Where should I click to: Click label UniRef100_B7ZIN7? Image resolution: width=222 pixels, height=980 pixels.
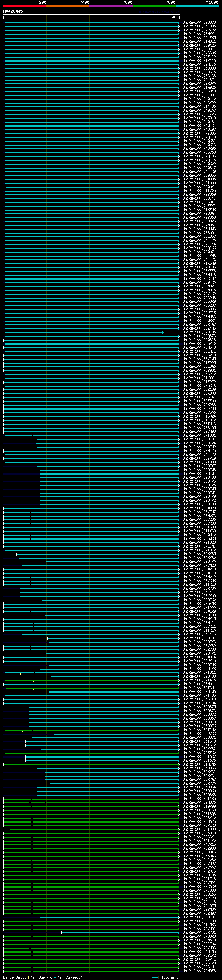199,546
